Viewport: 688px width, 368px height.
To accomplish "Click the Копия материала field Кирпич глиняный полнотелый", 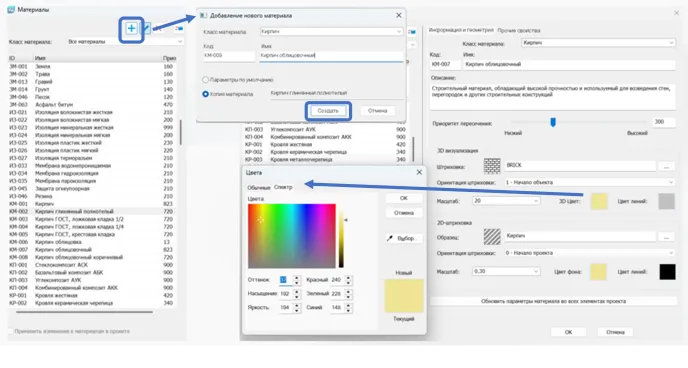I will pyautogui.click(x=336, y=93).
